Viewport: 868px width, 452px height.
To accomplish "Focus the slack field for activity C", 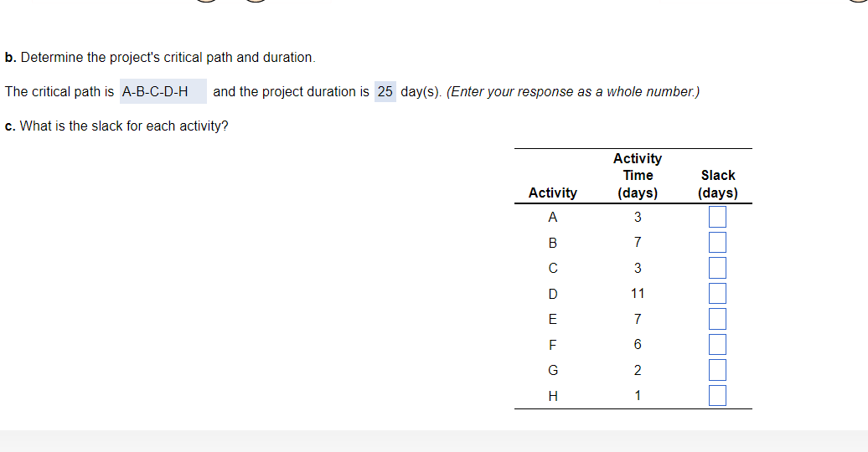I will (717, 268).
